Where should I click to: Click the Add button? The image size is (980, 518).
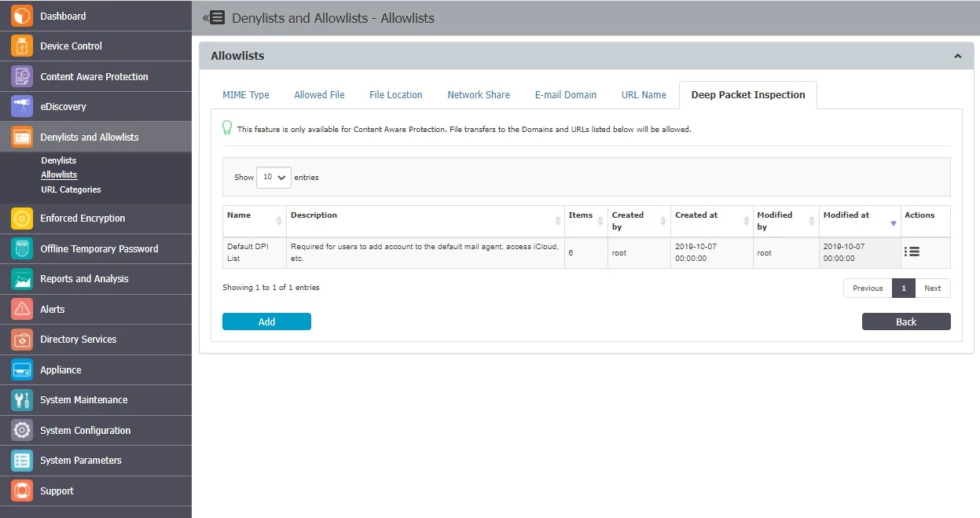(266, 321)
